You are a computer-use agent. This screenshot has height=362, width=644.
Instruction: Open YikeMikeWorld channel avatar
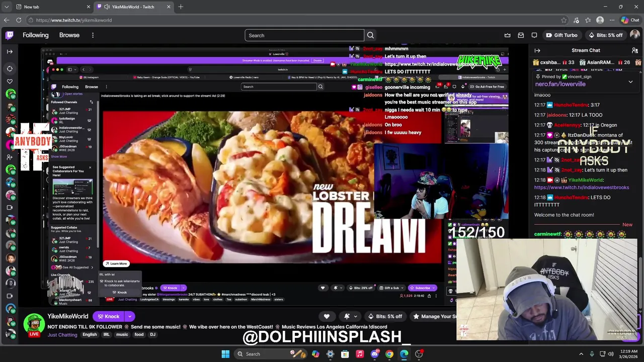click(x=34, y=324)
